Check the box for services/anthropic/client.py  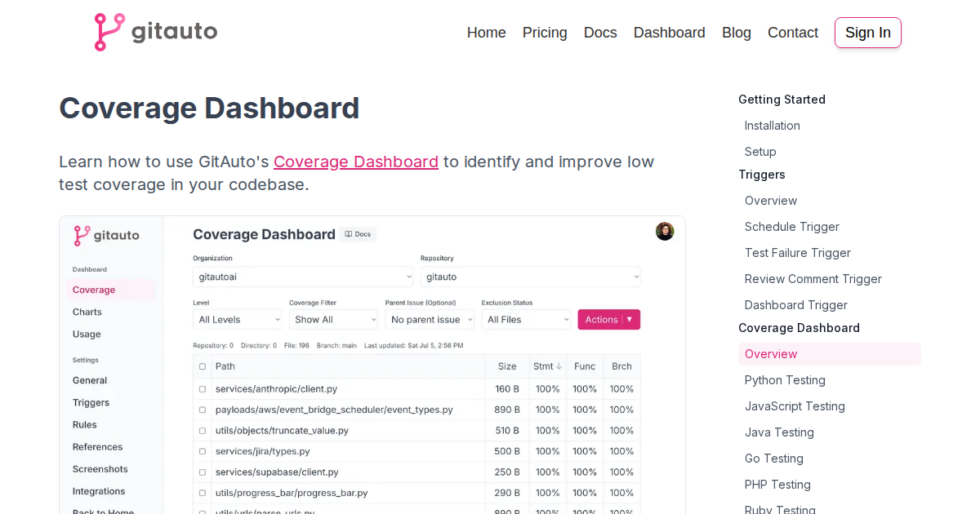point(203,389)
